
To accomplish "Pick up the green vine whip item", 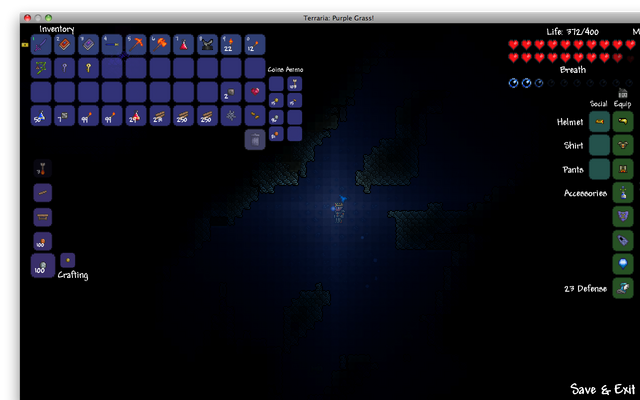I will 41,68.
